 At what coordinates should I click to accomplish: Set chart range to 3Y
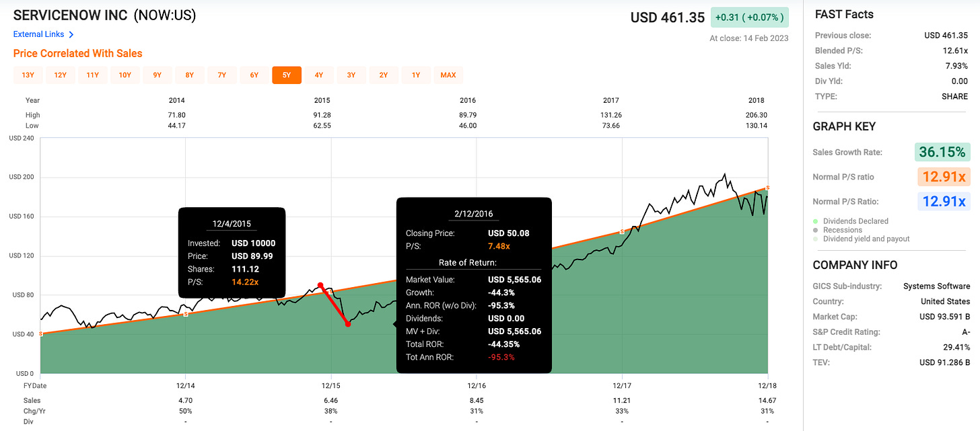point(351,75)
